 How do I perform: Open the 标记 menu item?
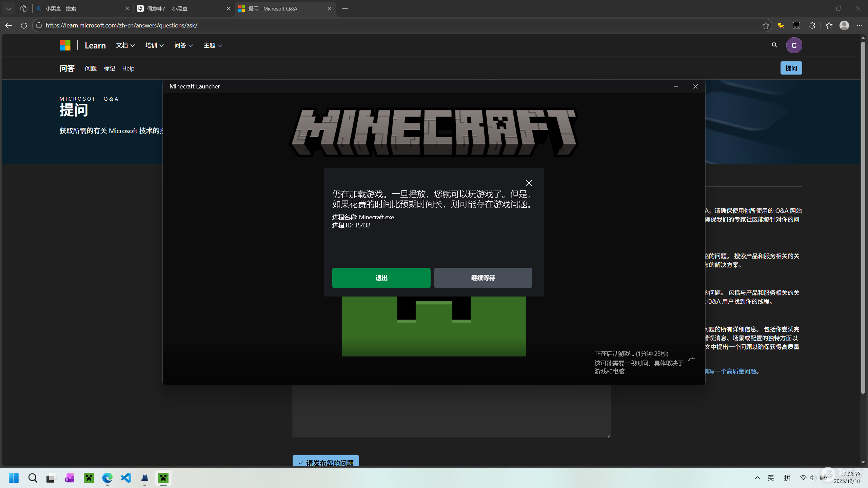(110, 68)
